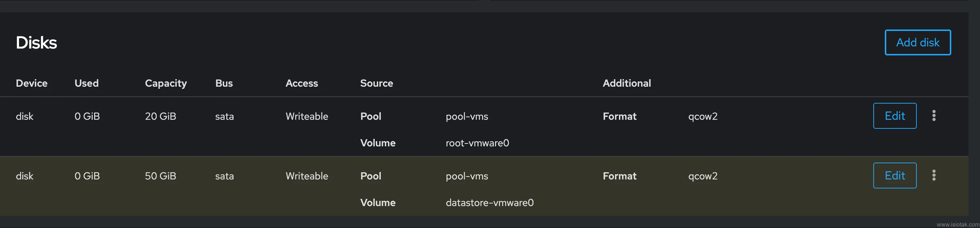Select the 50 GiB capacity value
Image resolution: width=980 pixels, height=228 pixels.
click(161, 176)
